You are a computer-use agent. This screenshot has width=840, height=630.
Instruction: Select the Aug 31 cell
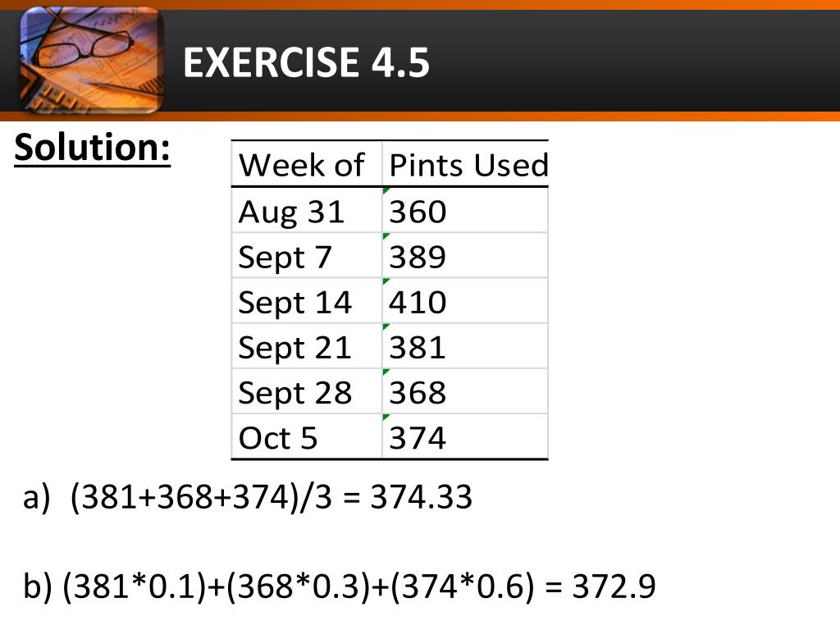point(307,210)
